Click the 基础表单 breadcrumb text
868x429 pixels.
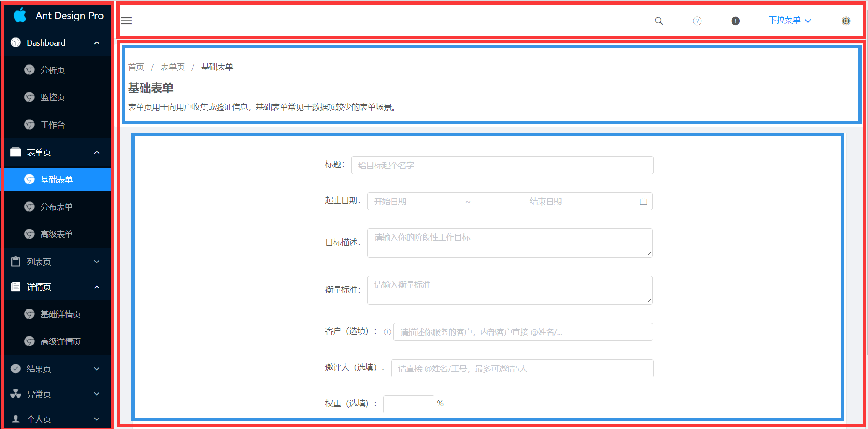[217, 67]
